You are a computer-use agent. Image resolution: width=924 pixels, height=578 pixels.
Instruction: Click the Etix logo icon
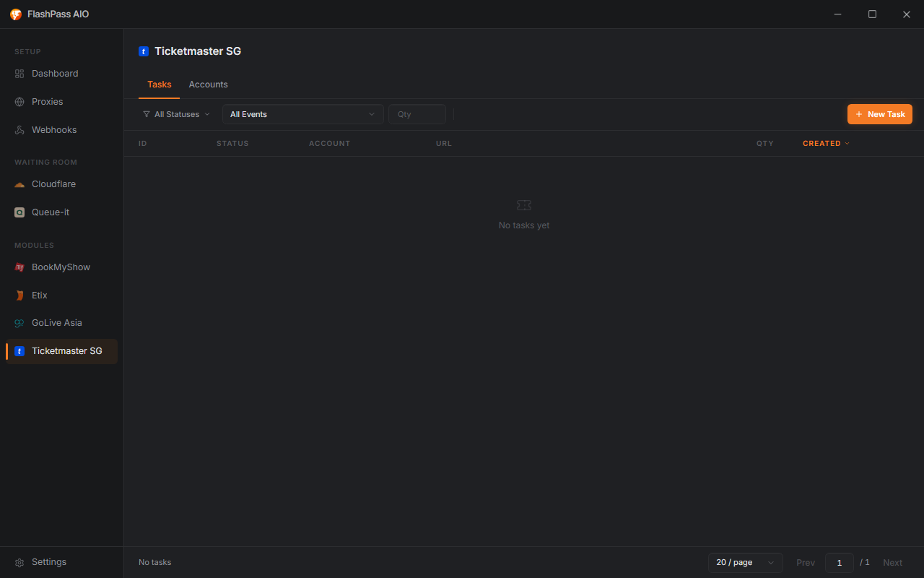(x=19, y=296)
